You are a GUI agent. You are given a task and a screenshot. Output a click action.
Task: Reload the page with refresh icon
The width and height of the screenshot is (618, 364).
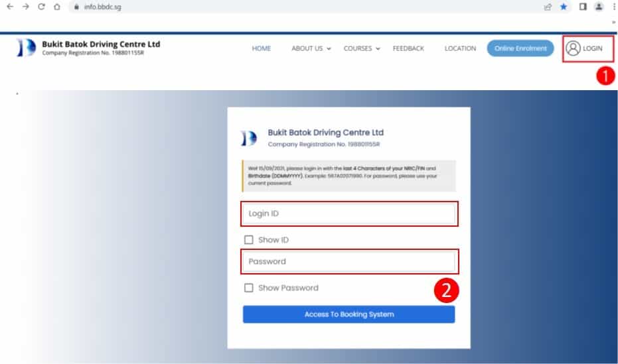41,7
